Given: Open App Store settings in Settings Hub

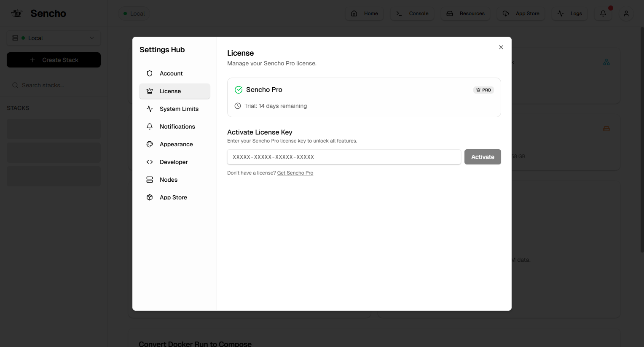Looking at the screenshot, I should [174, 197].
